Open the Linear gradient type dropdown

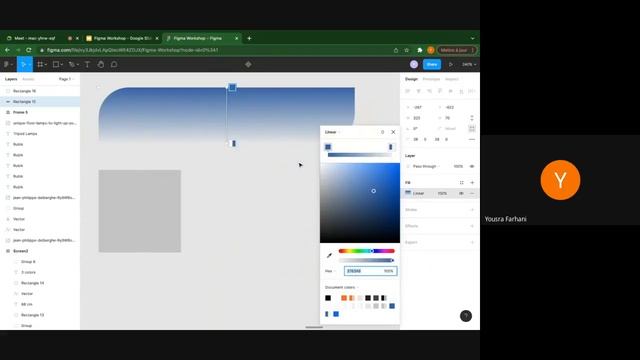click(x=333, y=132)
